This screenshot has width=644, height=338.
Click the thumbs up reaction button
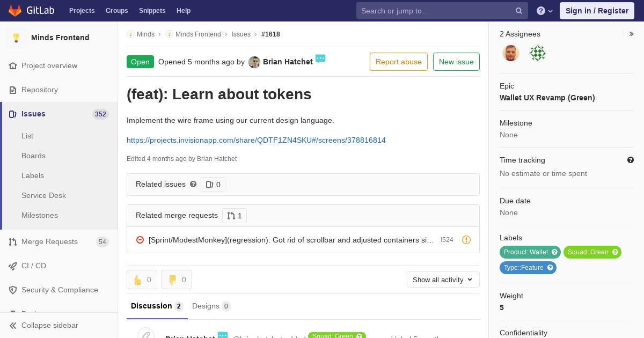pyautogui.click(x=142, y=280)
